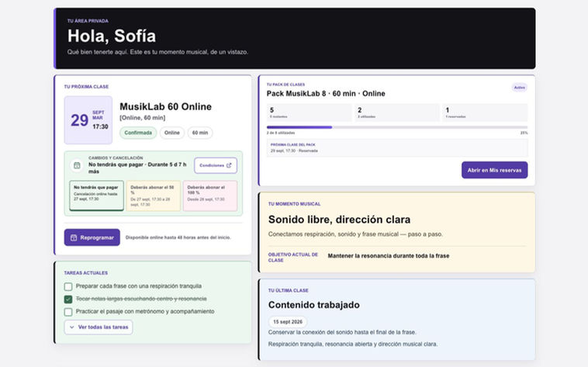Click the 5 restantes stat box
The image size is (588, 367).
point(309,113)
